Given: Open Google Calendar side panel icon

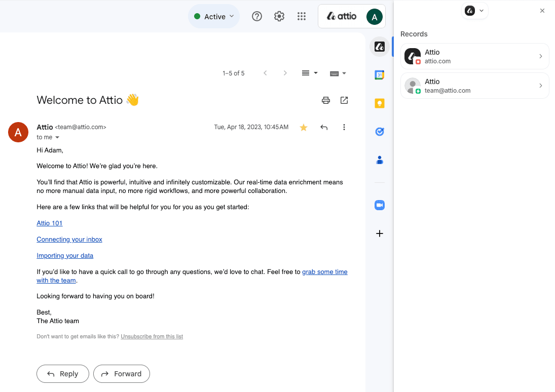Looking at the screenshot, I should [380, 74].
